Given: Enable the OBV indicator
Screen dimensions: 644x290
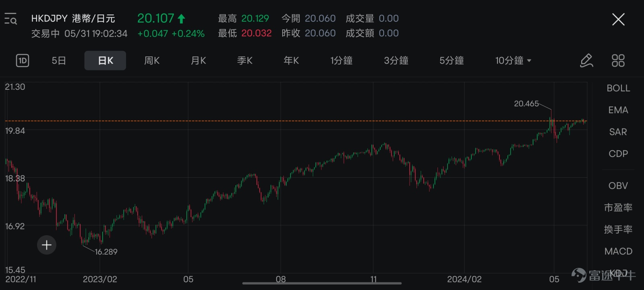Looking at the screenshot, I should point(618,186).
